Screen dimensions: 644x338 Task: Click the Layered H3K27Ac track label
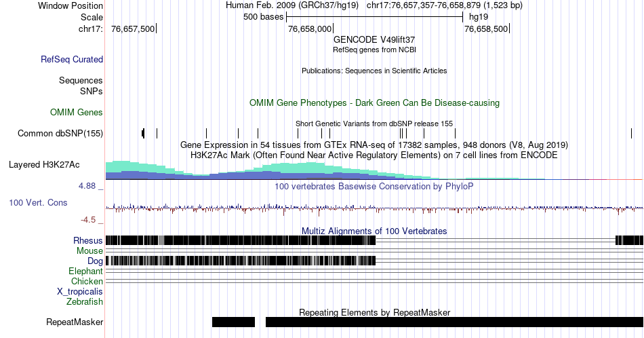(x=44, y=164)
